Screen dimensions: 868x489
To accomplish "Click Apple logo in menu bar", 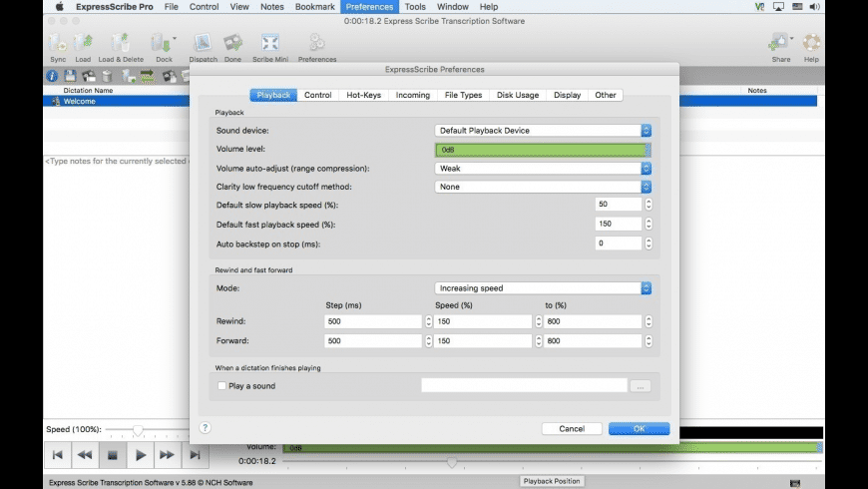I will click(59, 7).
